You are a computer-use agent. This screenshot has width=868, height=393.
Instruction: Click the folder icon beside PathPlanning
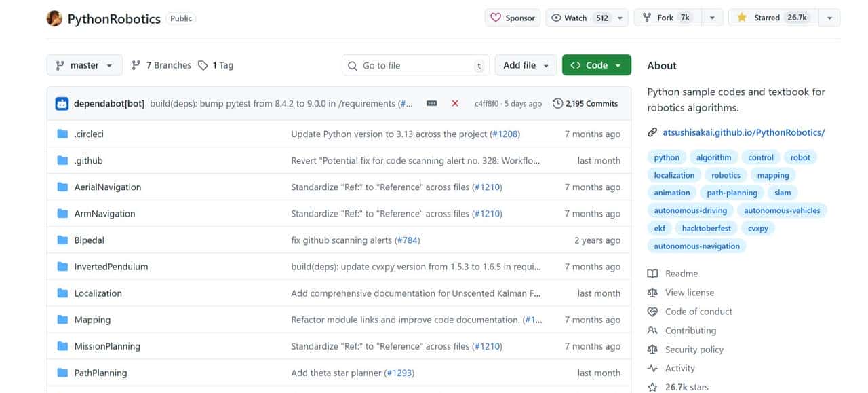click(62, 372)
